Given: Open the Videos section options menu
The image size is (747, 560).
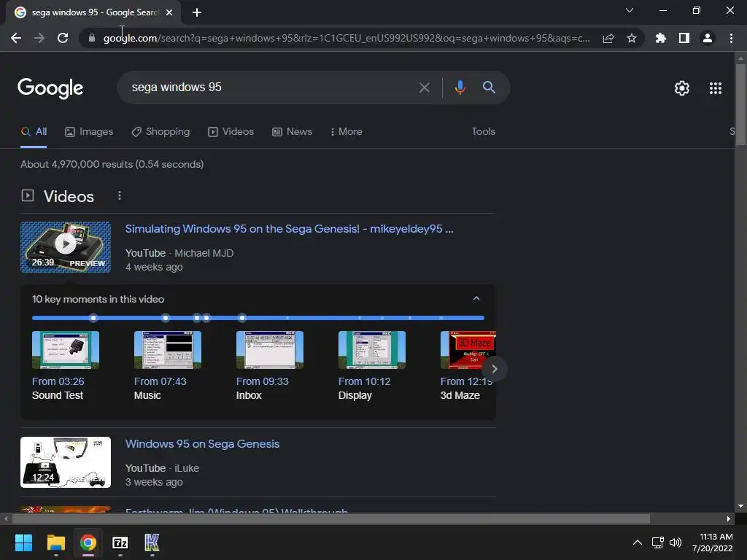Looking at the screenshot, I should [x=120, y=195].
